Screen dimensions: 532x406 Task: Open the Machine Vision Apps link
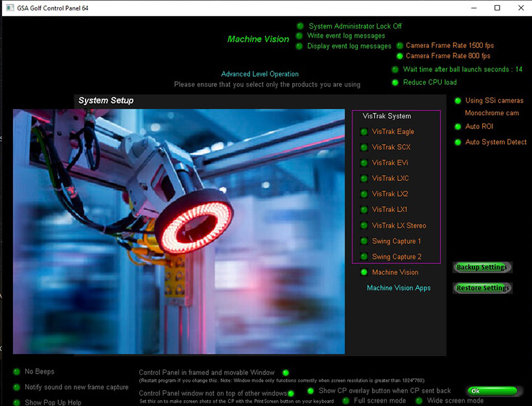[399, 288]
